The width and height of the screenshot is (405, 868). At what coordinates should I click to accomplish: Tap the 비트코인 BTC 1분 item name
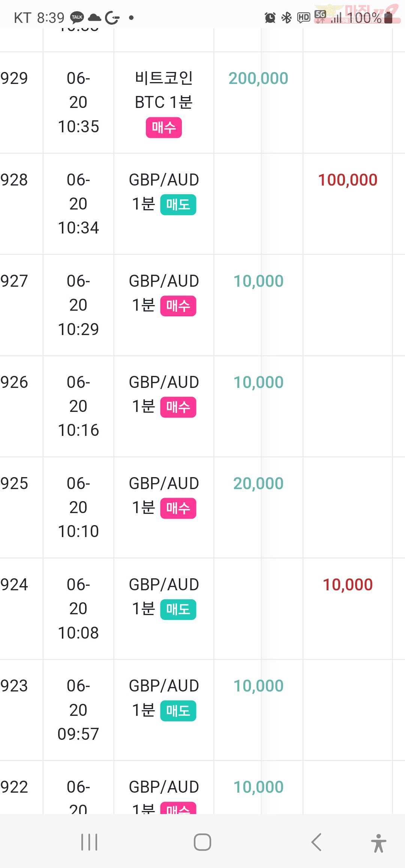point(164,90)
